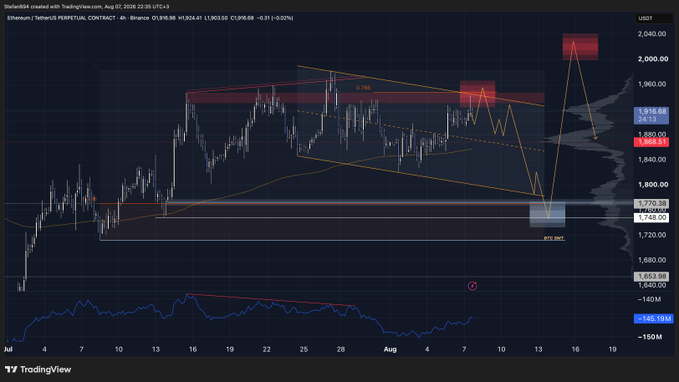The image size is (679, 382).
Task: Click the −150M indicator scale value
Action: tap(650, 337)
